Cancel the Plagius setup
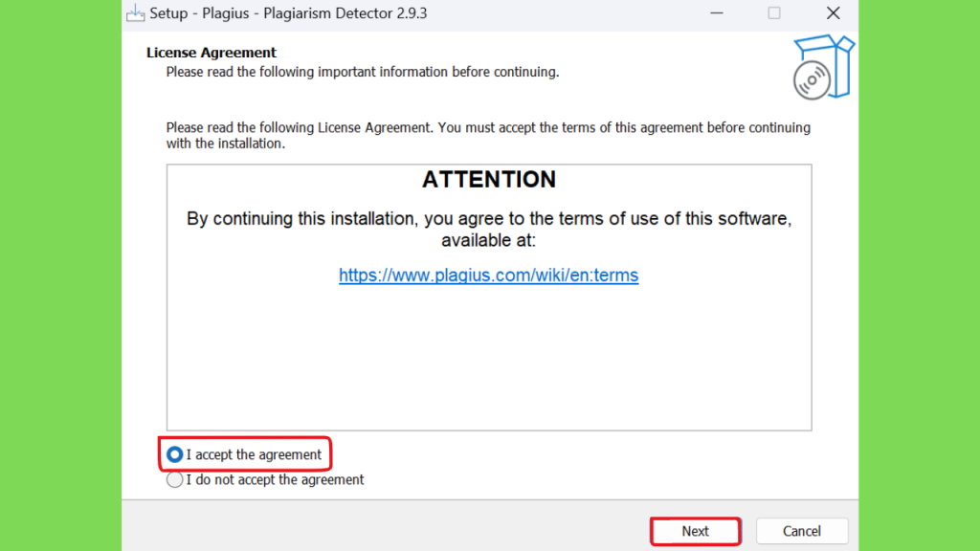This screenshot has height=551, width=980. 802,531
